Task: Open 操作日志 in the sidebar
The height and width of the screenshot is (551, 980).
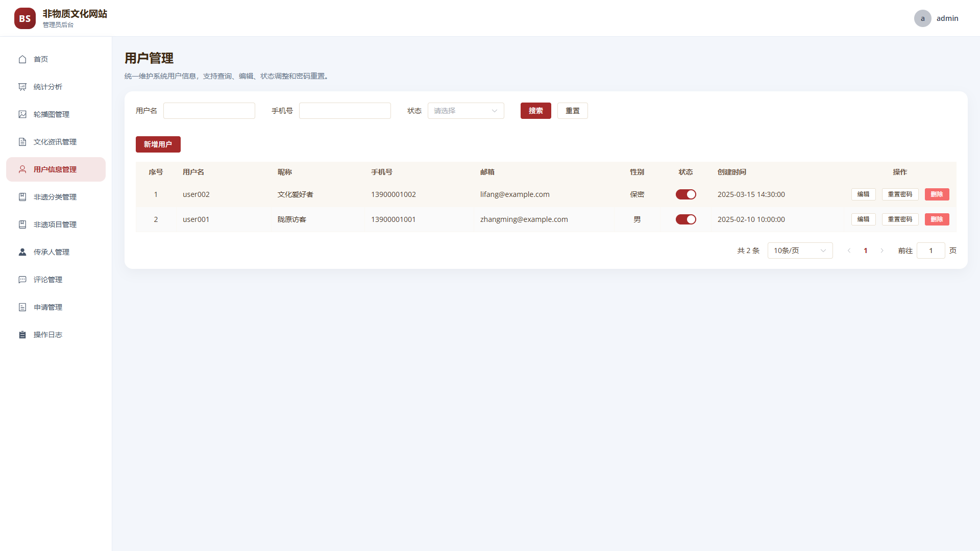Action: coord(56,335)
